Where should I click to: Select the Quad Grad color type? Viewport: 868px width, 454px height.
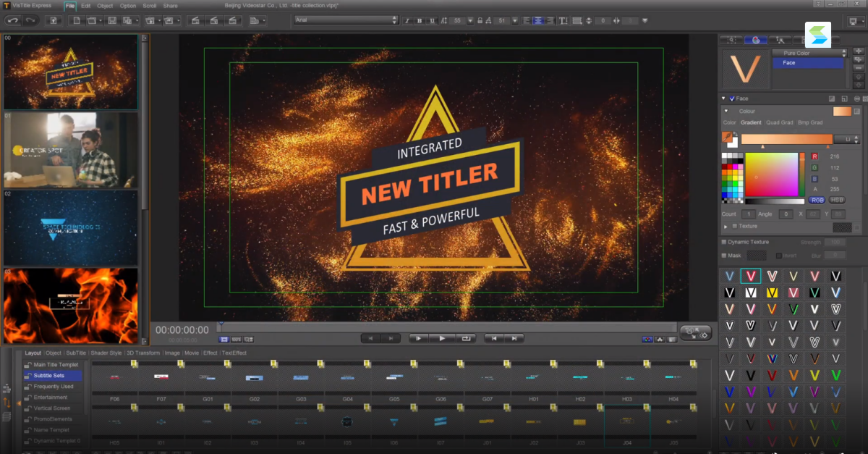pos(780,122)
